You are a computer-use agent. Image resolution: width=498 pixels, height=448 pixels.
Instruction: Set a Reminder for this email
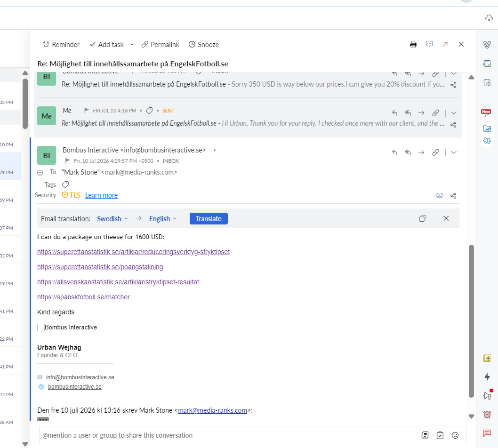coord(61,44)
